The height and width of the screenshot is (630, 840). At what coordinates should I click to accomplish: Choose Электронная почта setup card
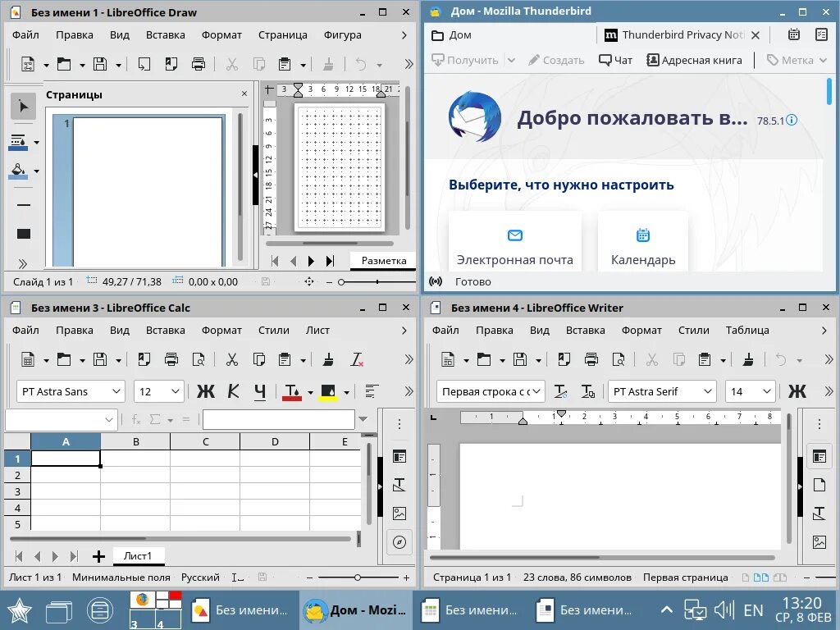click(515, 241)
